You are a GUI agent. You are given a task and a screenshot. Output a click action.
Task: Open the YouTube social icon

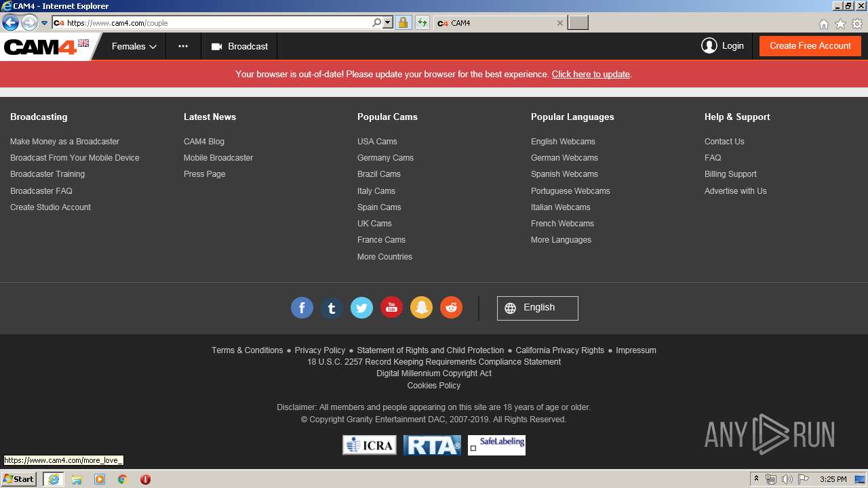pos(391,308)
